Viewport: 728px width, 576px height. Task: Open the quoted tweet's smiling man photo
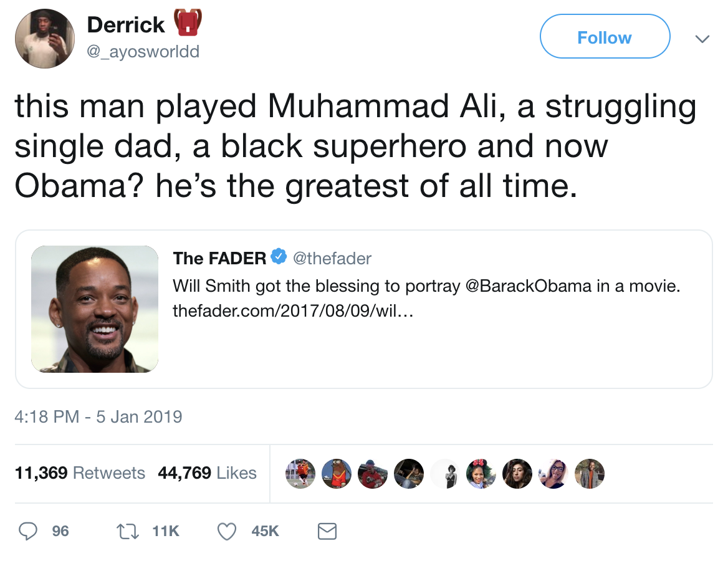pos(95,309)
